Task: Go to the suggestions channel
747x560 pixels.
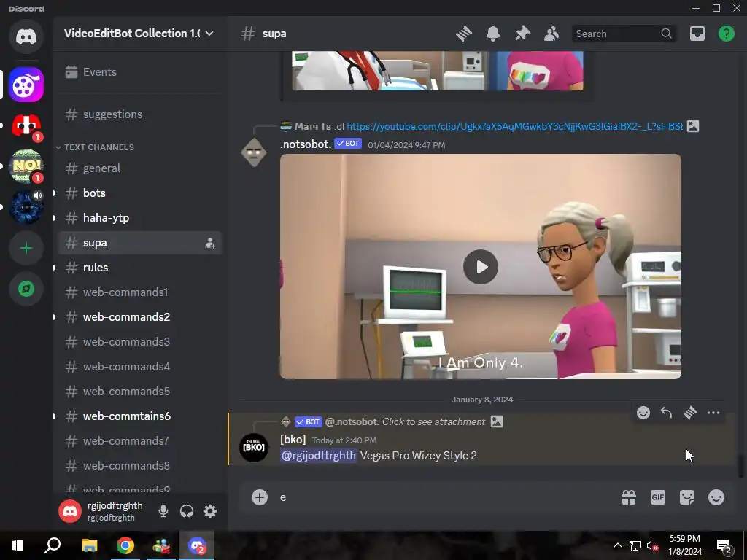Action: coord(139,114)
